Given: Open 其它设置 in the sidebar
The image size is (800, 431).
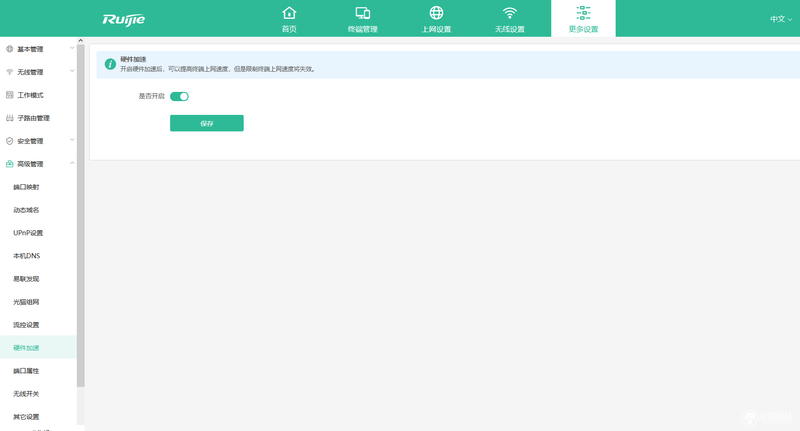Looking at the screenshot, I should coord(26,417).
